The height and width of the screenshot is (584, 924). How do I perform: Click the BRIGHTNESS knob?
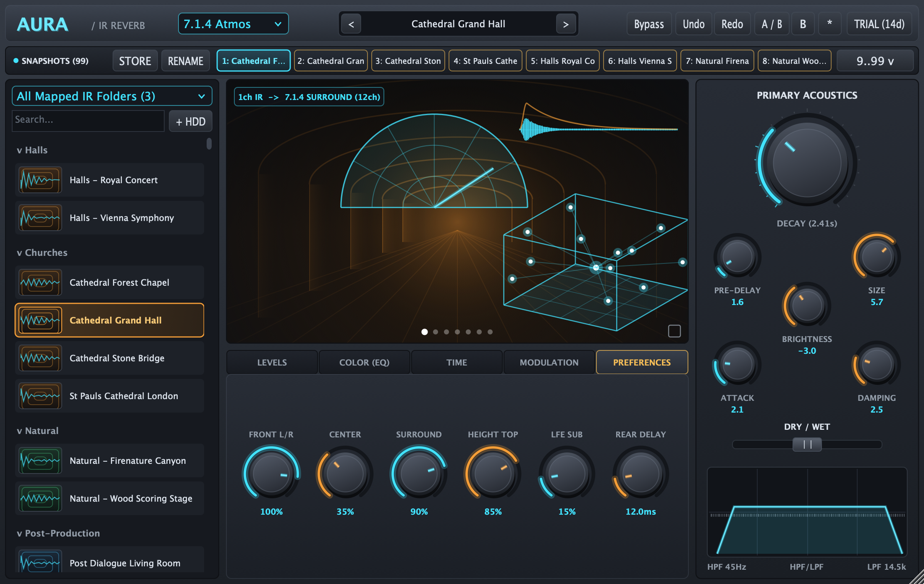click(807, 305)
